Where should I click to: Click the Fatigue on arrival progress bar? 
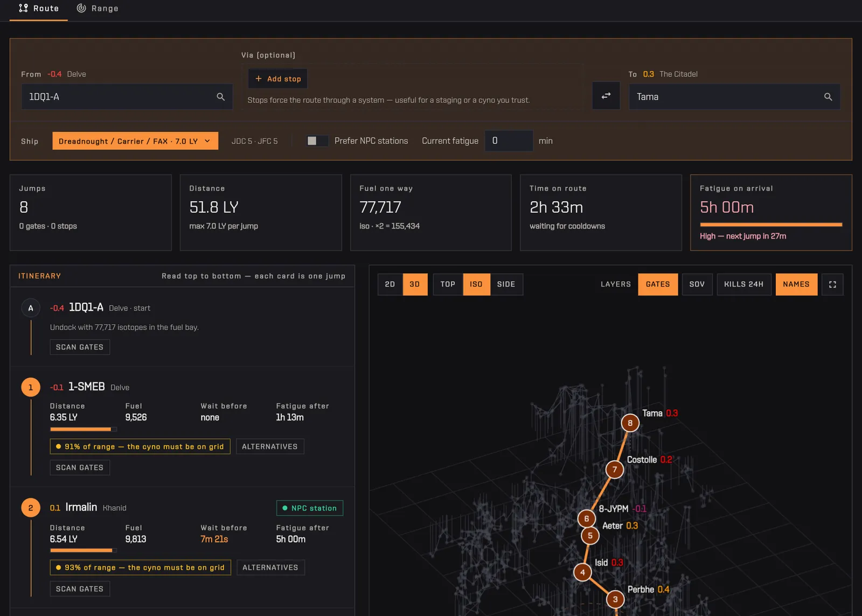click(x=771, y=225)
